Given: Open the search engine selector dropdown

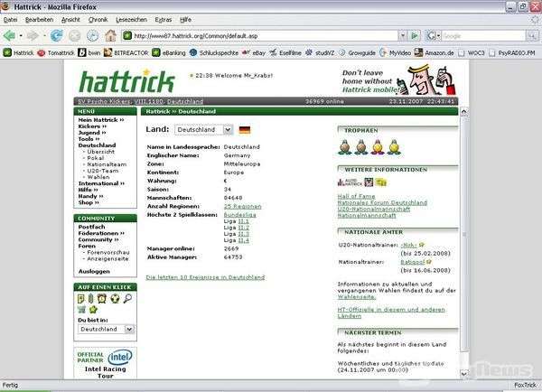Looking at the screenshot, I should pyautogui.click(x=434, y=35).
